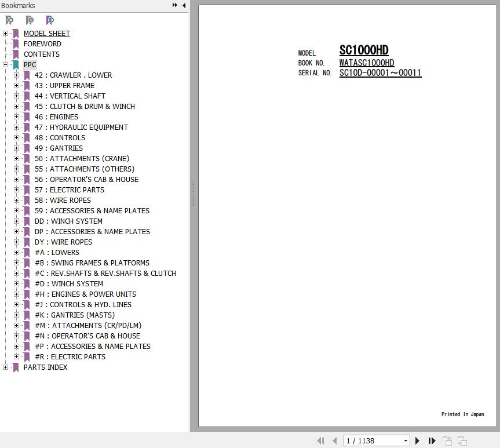The width and height of the screenshot is (500, 448).
Task: Expand 42 : CRAWLER . LOWER node
Action: coord(16,75)
